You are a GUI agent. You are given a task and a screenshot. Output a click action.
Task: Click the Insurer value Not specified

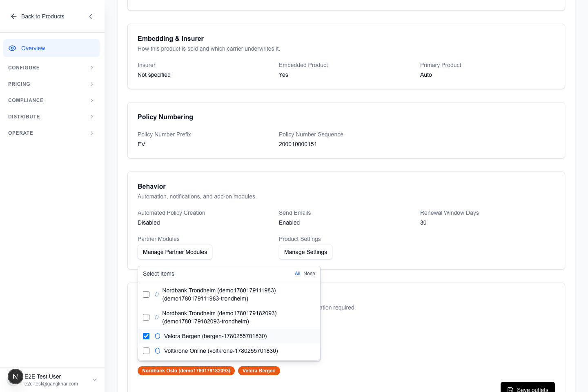154,75
